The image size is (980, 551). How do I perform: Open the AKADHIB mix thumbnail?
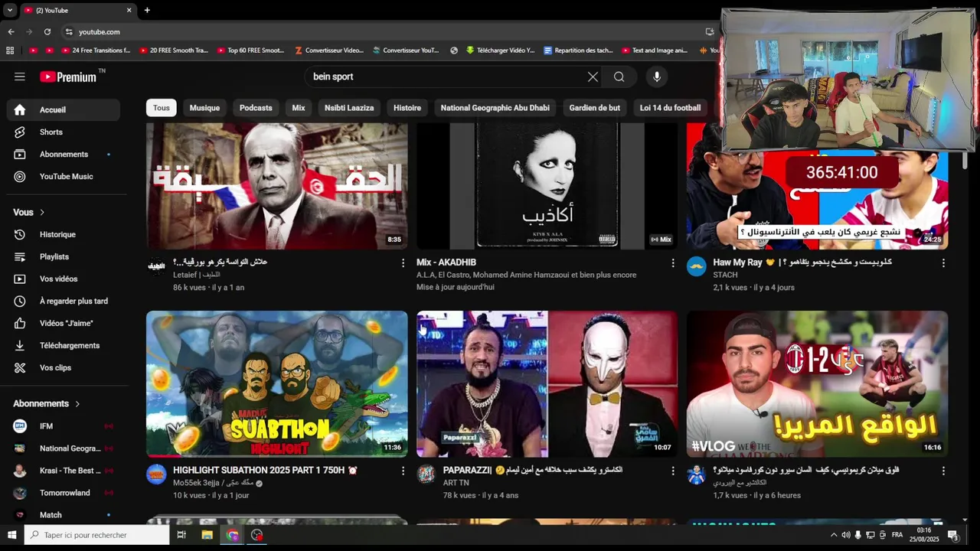547,186
